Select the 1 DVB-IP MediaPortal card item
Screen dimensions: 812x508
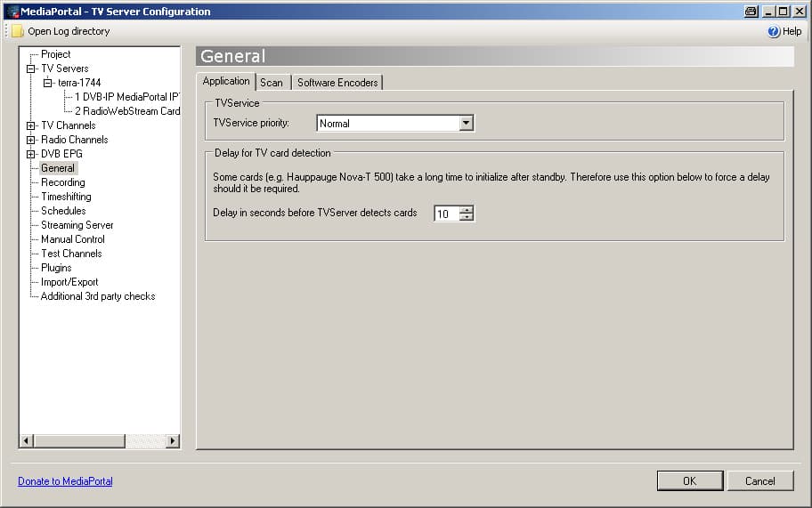point(127,97)
